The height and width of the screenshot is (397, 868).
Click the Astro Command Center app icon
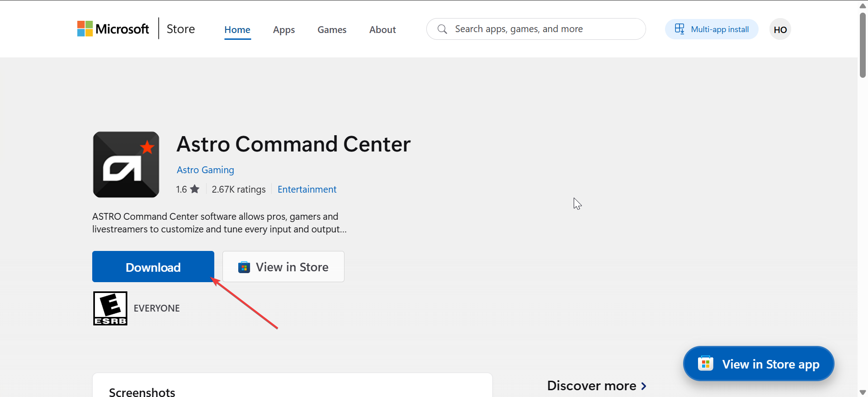click(x=126, y=165)
